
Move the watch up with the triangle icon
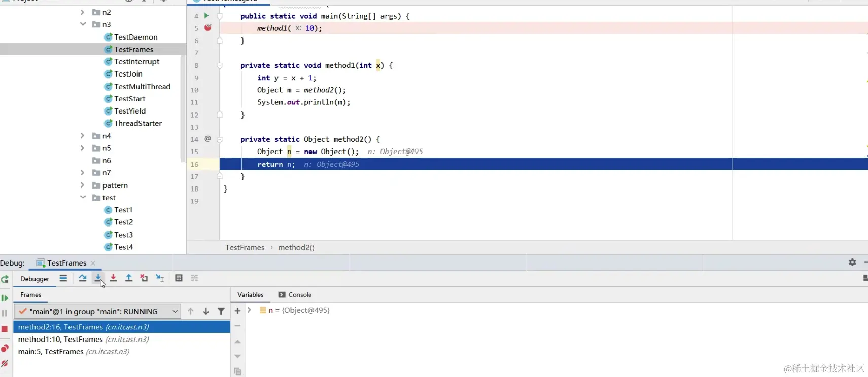(237, 342)
